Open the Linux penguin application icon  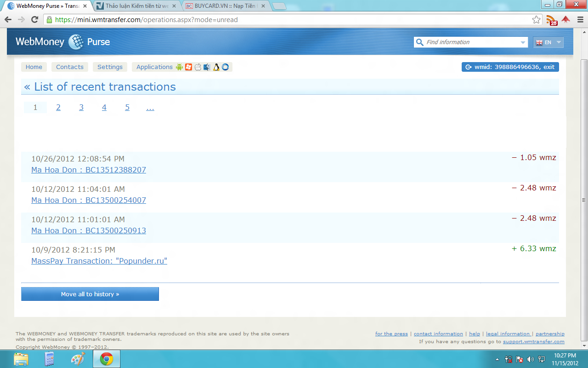(x=216, y=67)
